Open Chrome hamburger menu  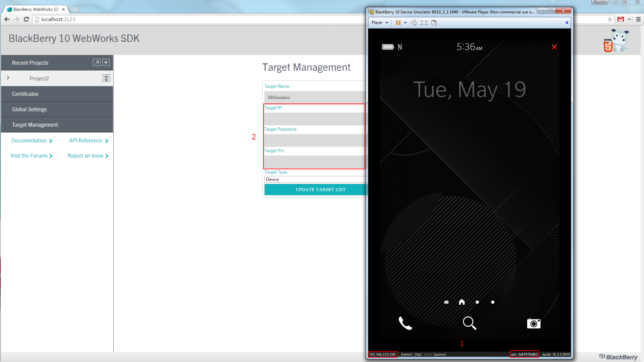[x=638, y=19]
